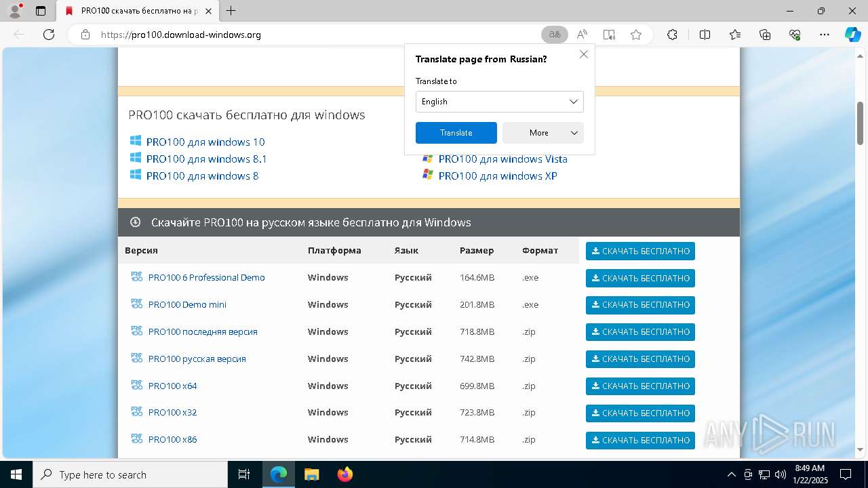The image size is (868, 488).
Task: Download PRO100 Demo mini
Action: coord(640,305)
